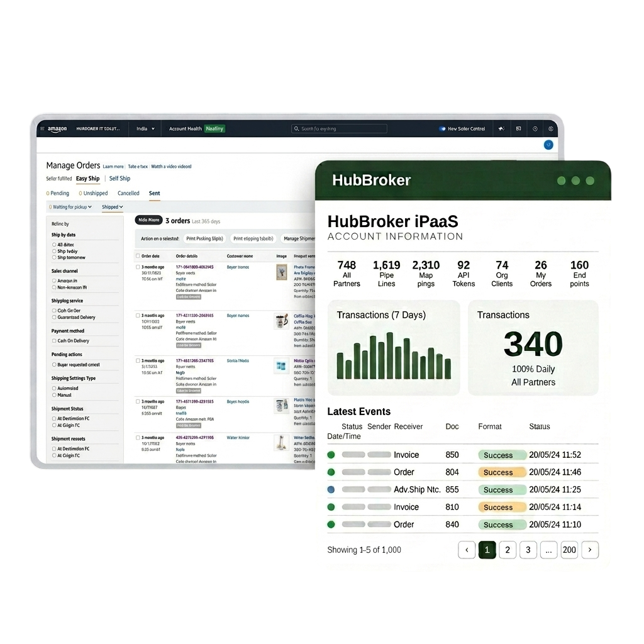The width and height of the screenshot is (644, 644).
Task: Click the dark Hide filters pill button
Action: tap(148, 220)
